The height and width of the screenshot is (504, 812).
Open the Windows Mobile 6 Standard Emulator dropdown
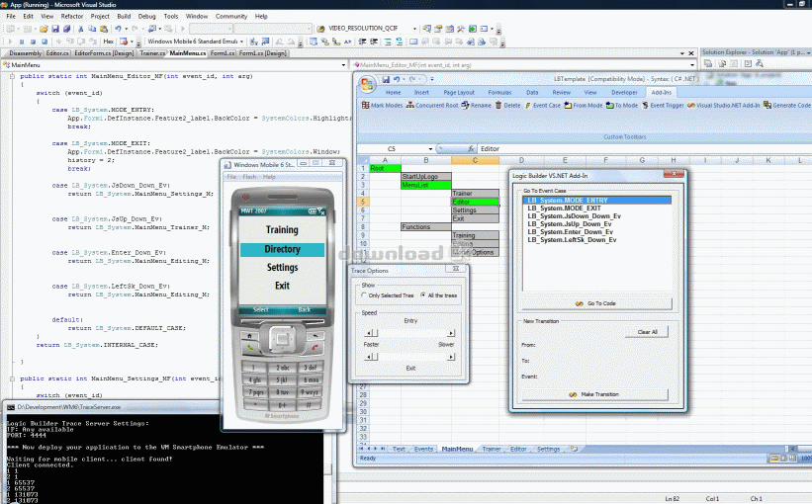coord(241,42)
